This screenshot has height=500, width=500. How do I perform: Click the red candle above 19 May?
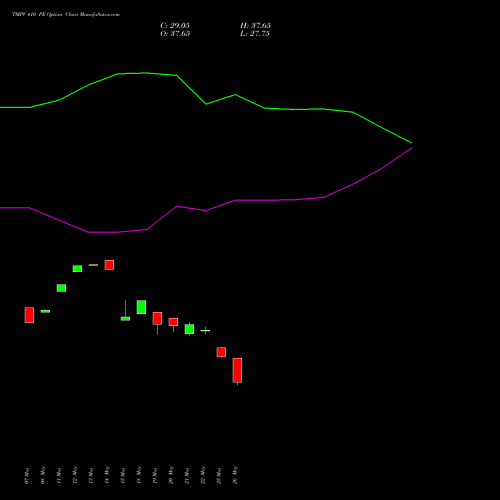pos(157,319)
